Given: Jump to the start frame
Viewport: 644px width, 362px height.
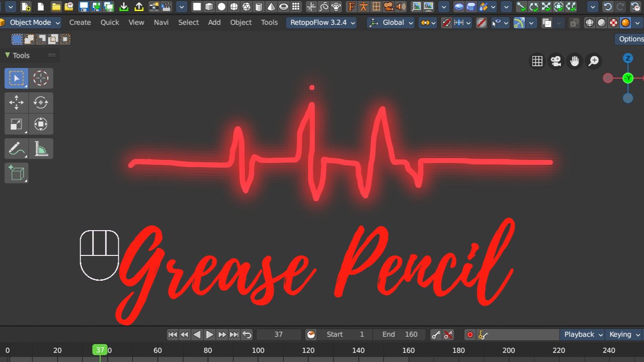Looking at the screenshot, I should [x=172, y=334].
